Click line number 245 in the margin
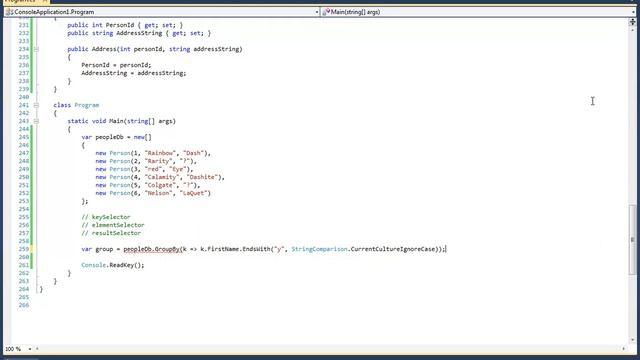 (x=24, y=137)
